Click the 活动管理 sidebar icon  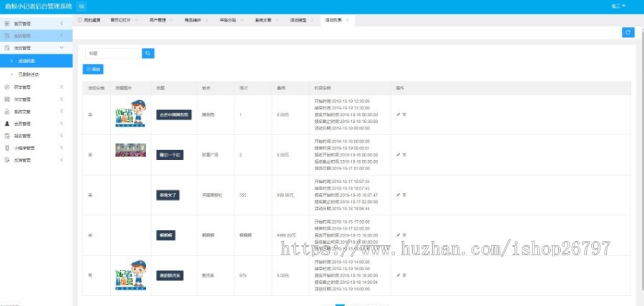(7, 48)
